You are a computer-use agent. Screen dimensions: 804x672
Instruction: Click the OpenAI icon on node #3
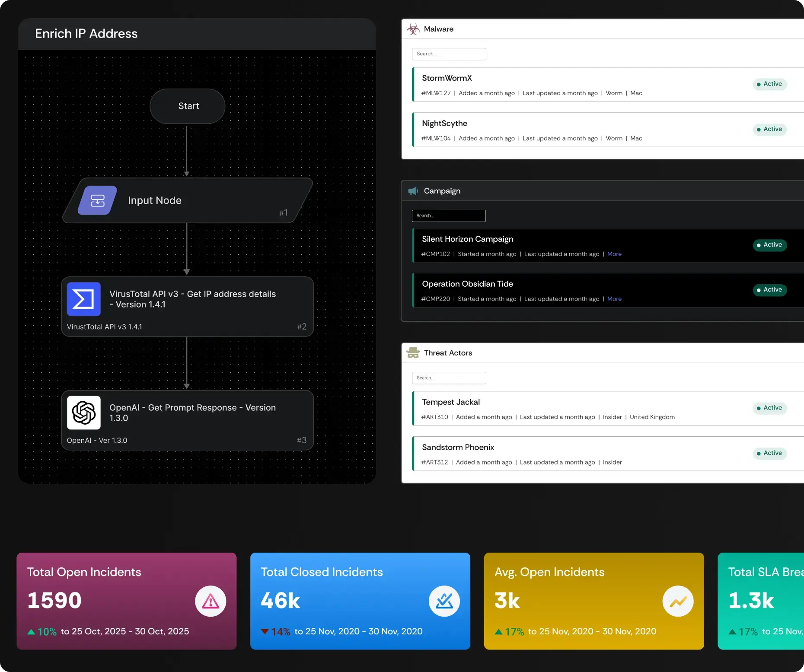click(x=83, y=413)
